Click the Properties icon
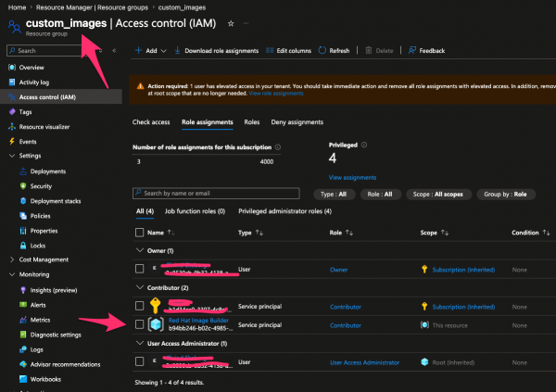The image size is (556, 392). click(x=23, y=231)
